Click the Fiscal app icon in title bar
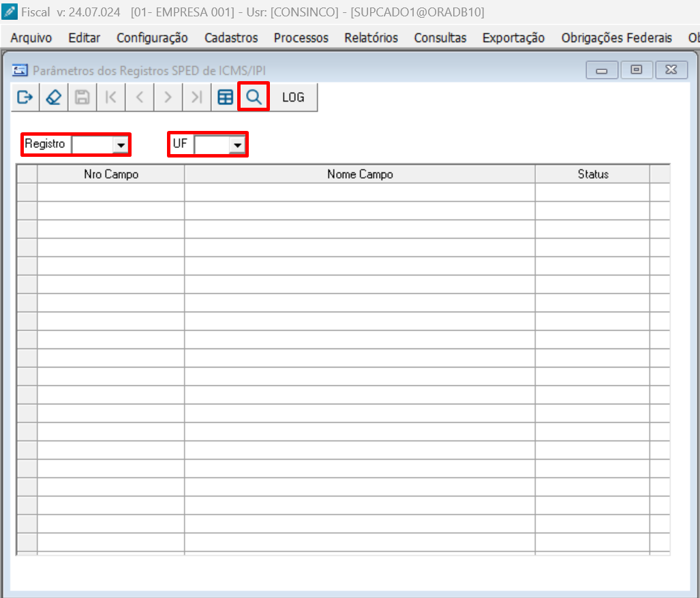The image size is (700, 598). (10, 12)
